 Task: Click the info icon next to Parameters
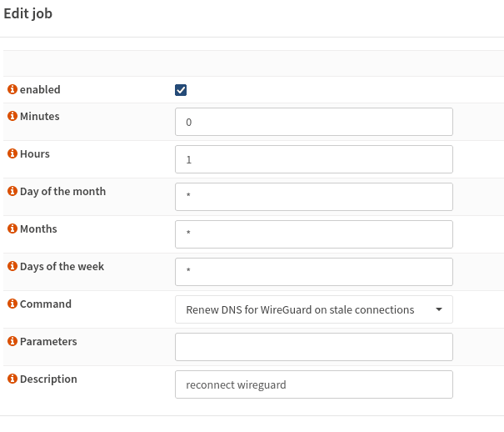point(12,341)
